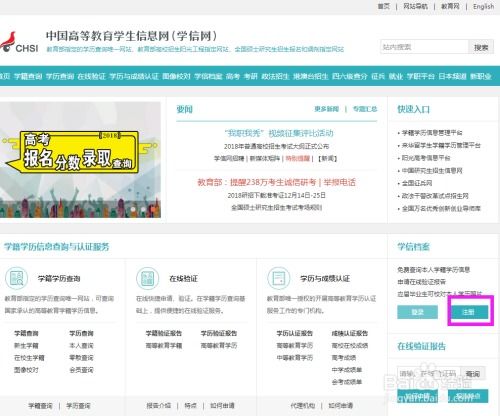Viewport: 500px width, 416px height.
Task: Open the 在线验证 circular icon
Action: tap(147, 278)
